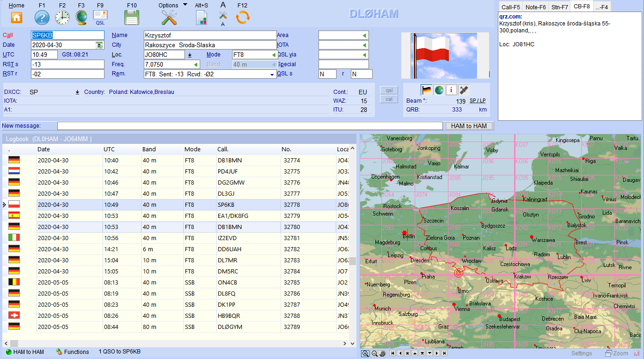Screen dimensions: 644x359
Task: Click the map Zoom window button
Action: click(617, 353)
